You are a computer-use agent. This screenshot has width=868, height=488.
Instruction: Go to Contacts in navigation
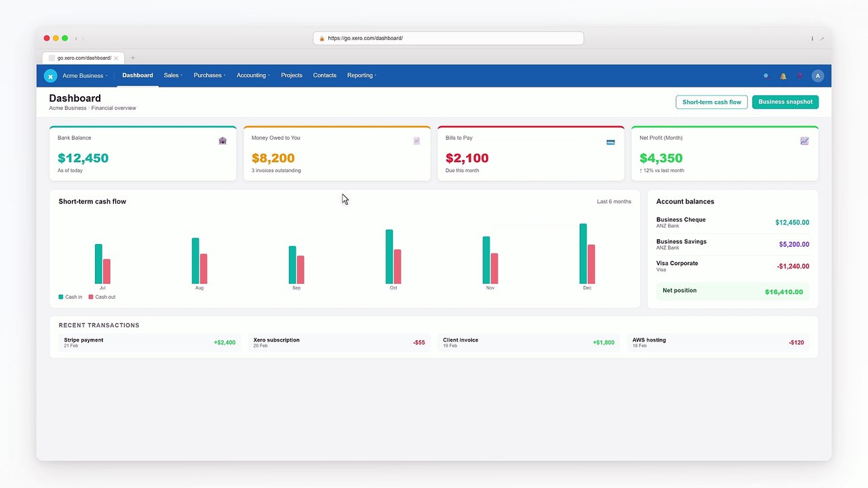tap(325, 75)
